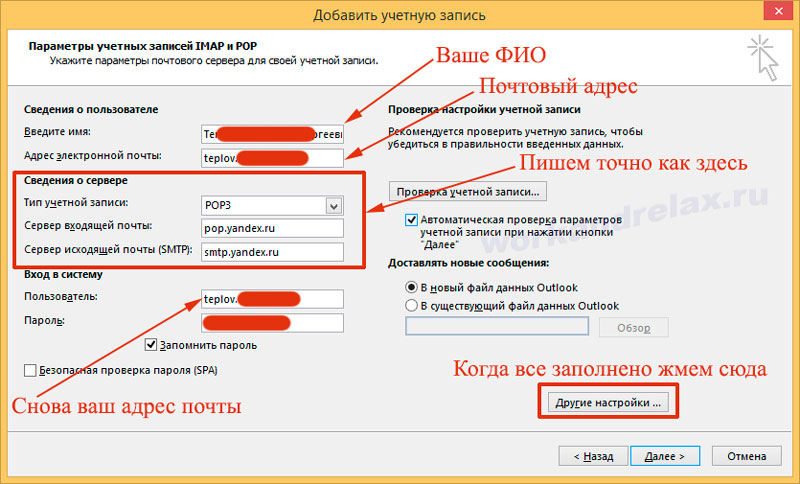
Task: Click the Введите имя input field
Action: click(x=271, y=133)
